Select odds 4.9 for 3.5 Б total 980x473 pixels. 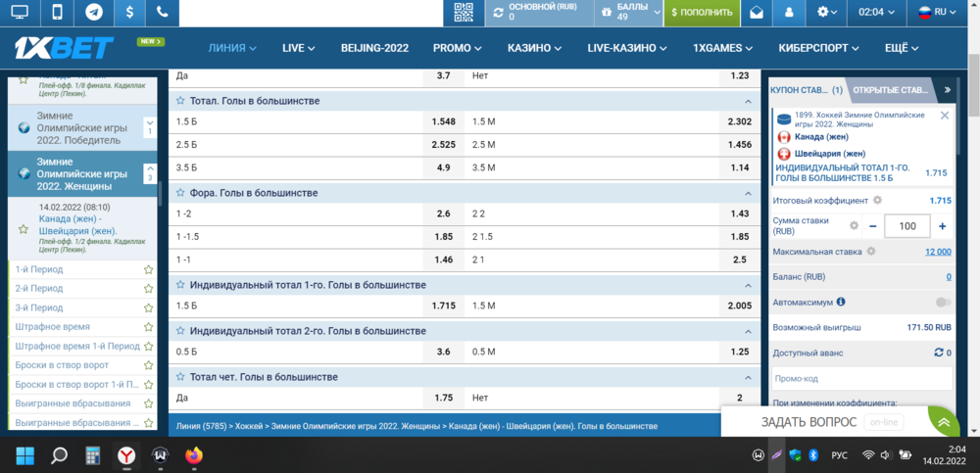443,167
